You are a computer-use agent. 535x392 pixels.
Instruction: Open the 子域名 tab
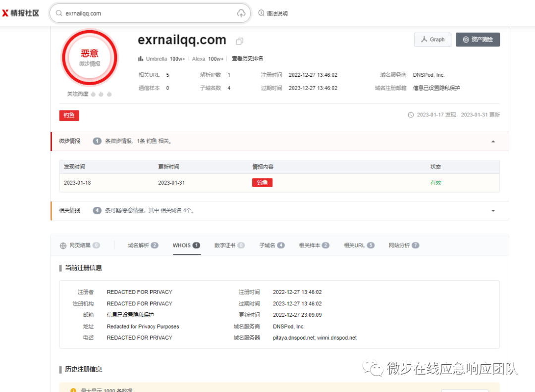272,245
